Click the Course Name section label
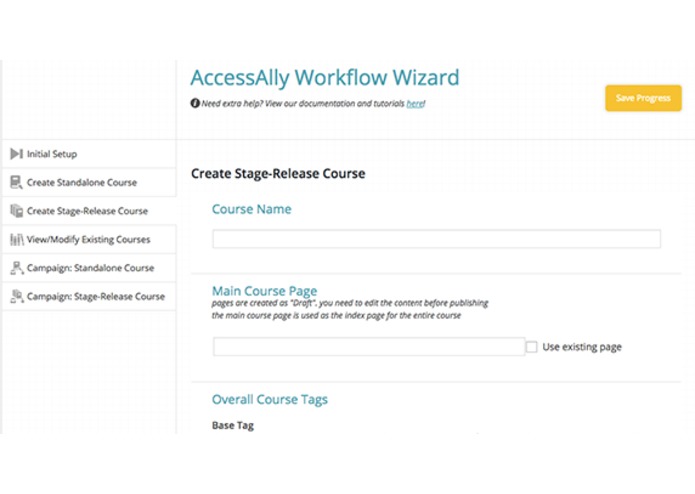This screenshot has width=695, height=494. [x=251, y=209]
